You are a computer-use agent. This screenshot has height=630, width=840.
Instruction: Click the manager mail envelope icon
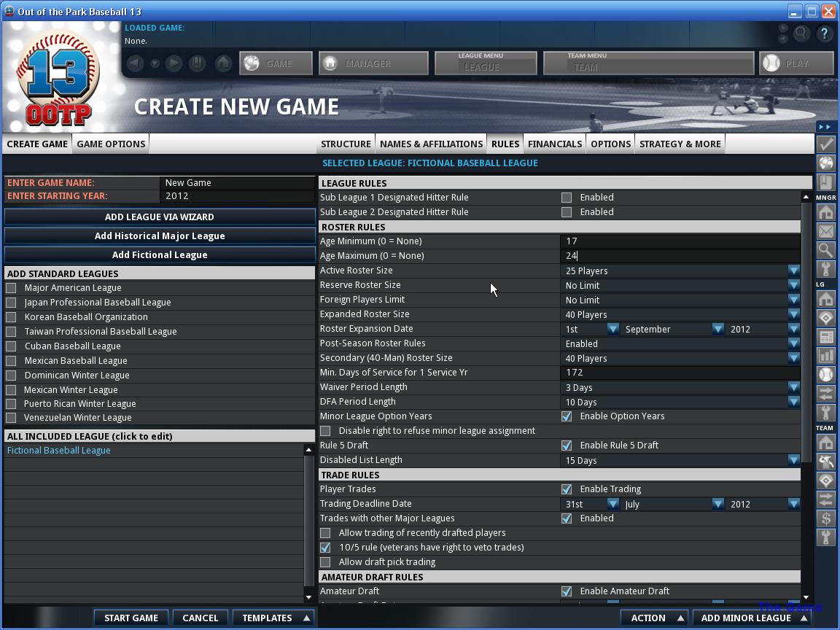click(825, 231)
